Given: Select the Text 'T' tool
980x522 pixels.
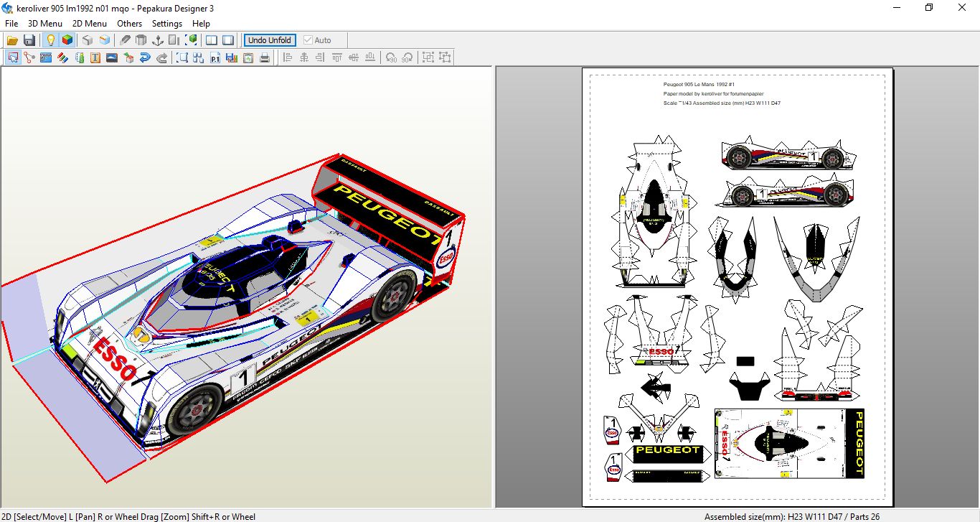Looking at the screenshot, I should 95,57.
